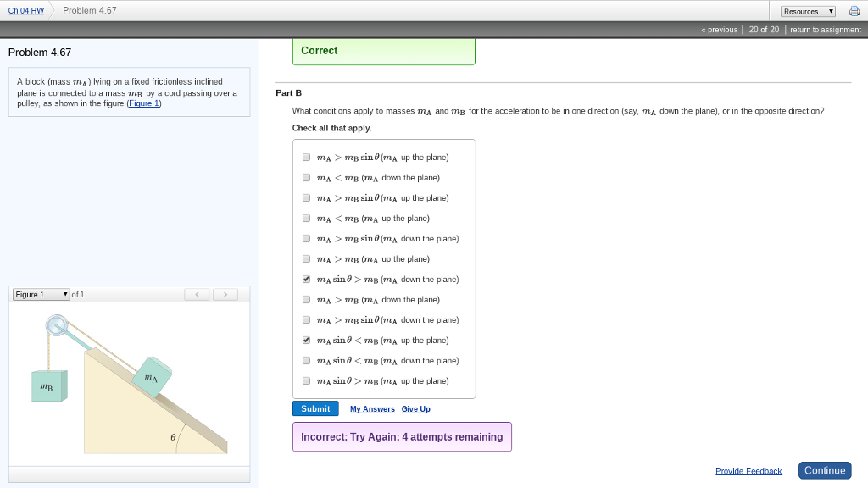
Task: Open the Provide Feedback link
Action: coord(748,471)
